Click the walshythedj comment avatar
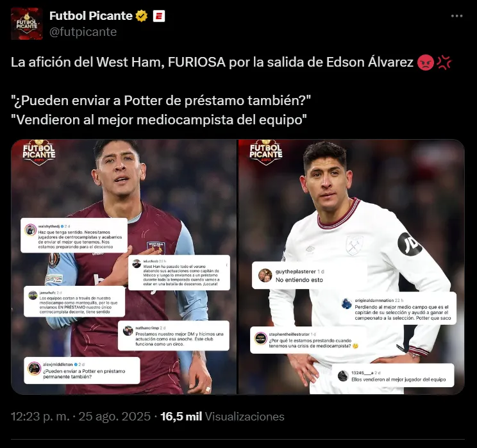This screenshot has width=477, height=448. (x=30, y=230)
